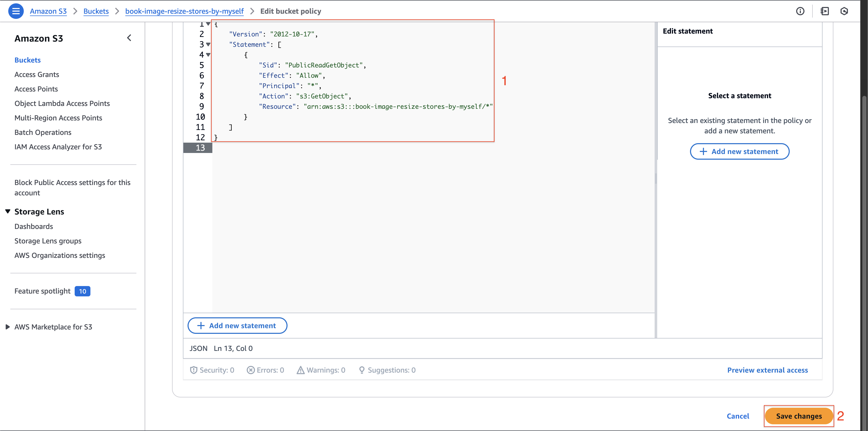
Task: Click the "2012-10-17" version value
Action: pos(292,34)
